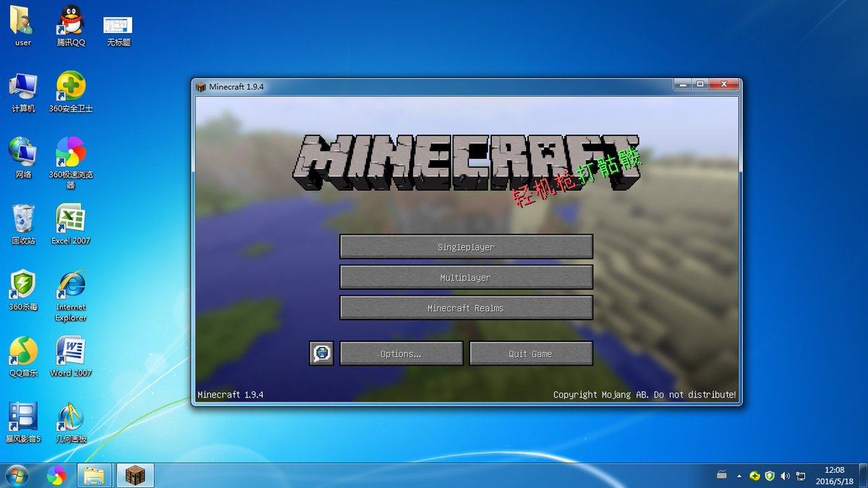Open the language selection globe button
This screenshot has height=488, width=868.
click(x=321, y=354)
